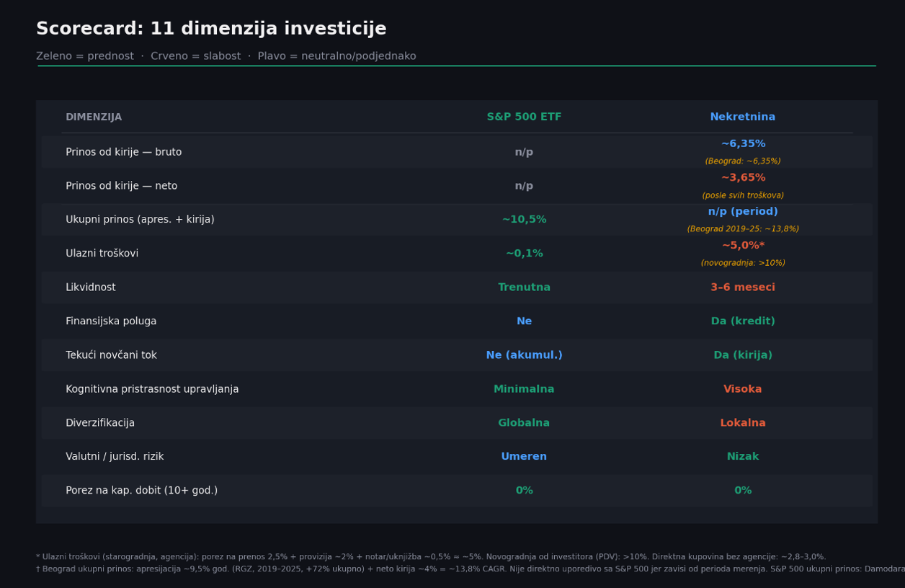Select the row label "Prinos od kirije — bruto"
This screenshot has height=588, width=905.
(124, 152)
